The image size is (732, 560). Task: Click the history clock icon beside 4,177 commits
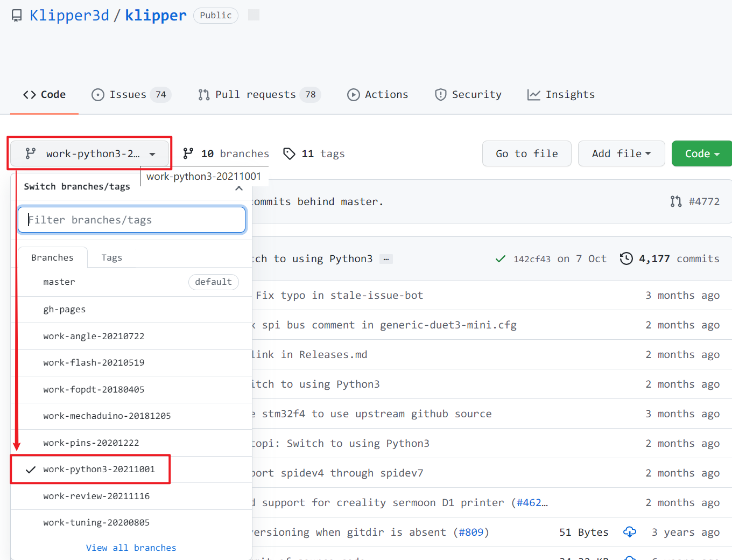627,258
